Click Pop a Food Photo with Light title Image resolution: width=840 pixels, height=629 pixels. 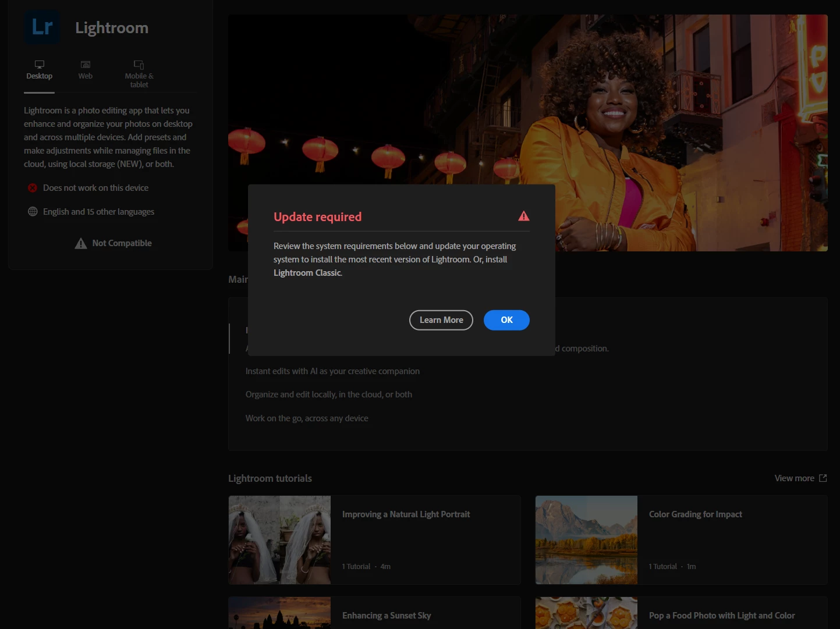(722, 616)
